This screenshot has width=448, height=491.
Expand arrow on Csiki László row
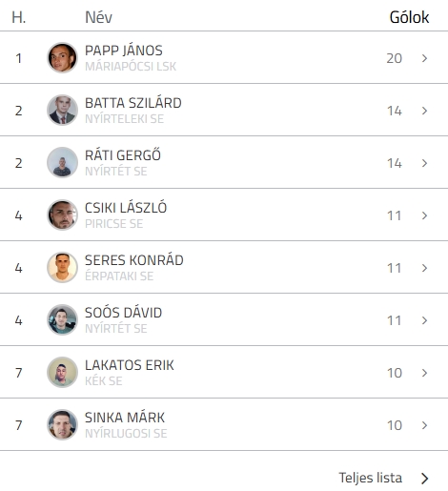tap(424, 215)
